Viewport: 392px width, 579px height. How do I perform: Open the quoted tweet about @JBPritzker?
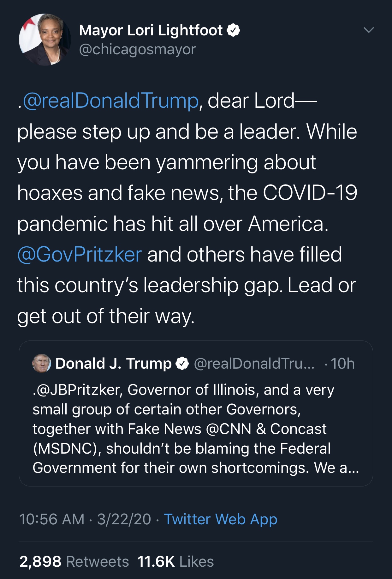(x=196, y=429)
